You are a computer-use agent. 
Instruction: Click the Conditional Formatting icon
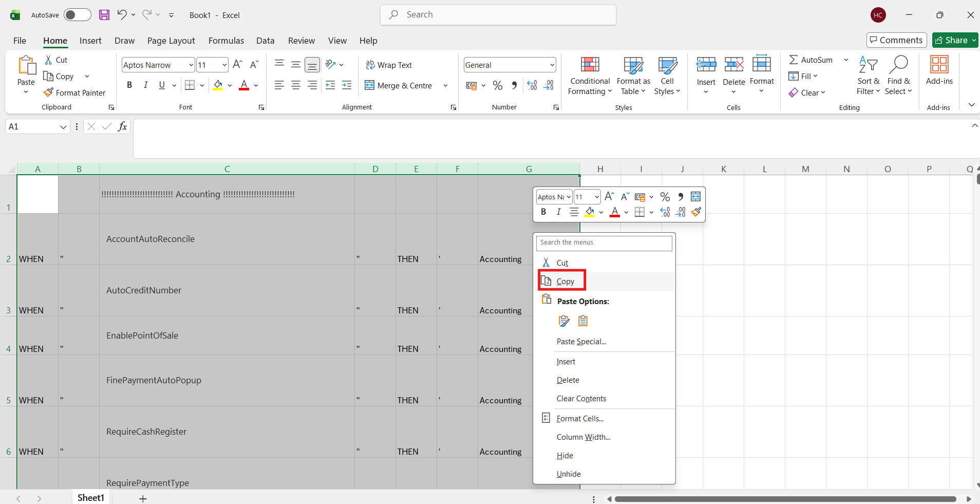[x=590, y=65]
